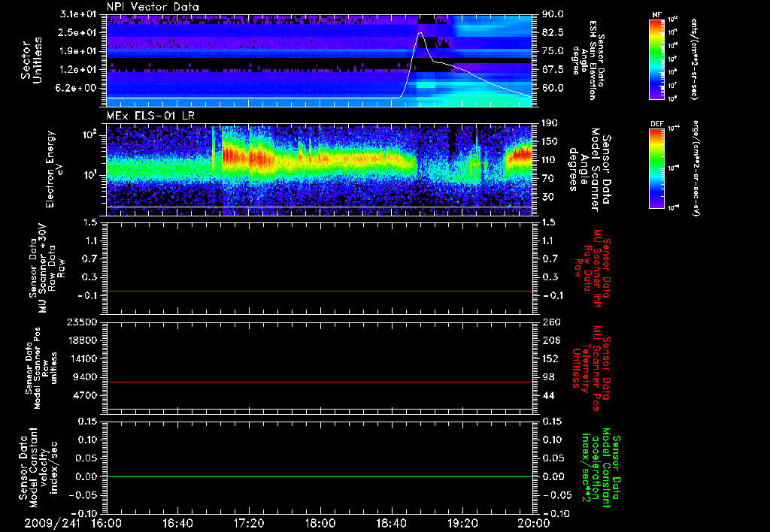Click the 9400 scanner position tick
Screen dimensions: 770x532
[x=86, y=377]
